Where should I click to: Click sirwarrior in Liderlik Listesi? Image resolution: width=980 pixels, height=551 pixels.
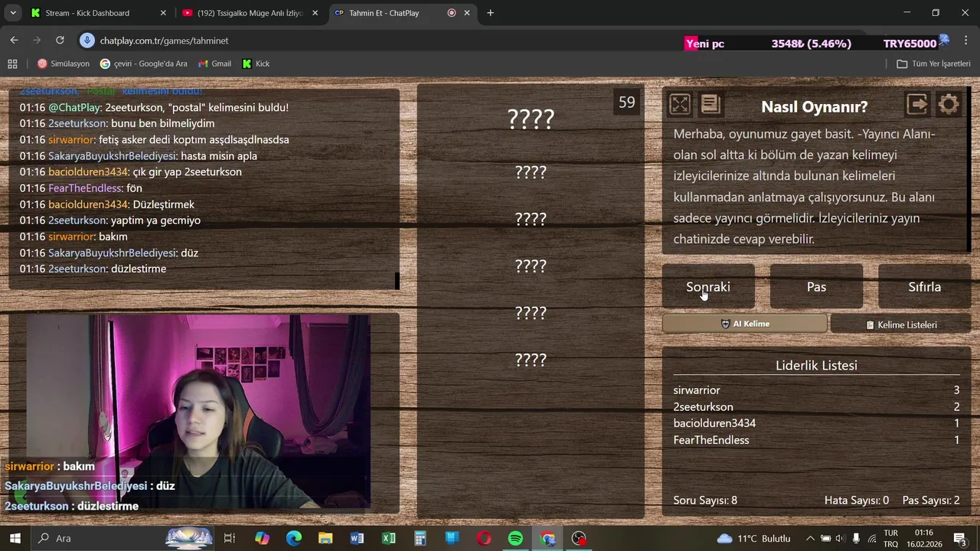tap(697, 390)
